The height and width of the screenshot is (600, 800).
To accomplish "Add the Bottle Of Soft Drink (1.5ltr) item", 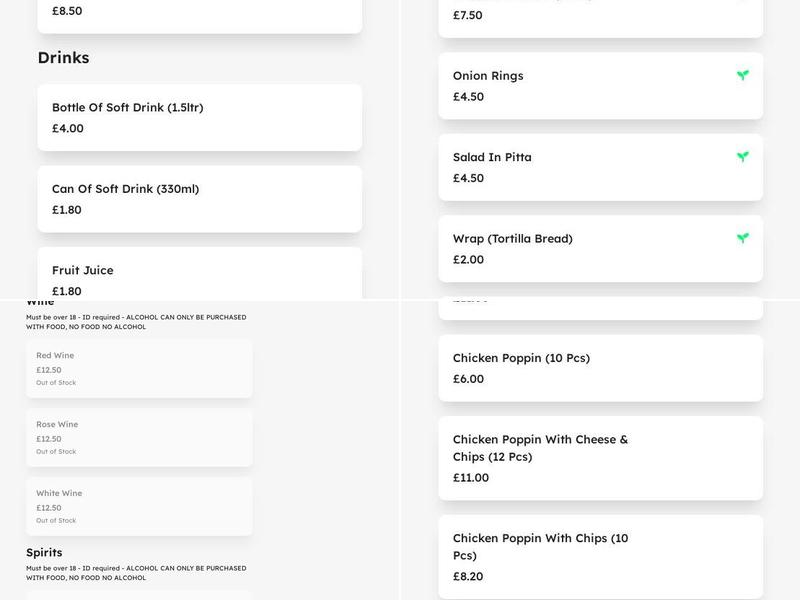I will pos(199,117).
